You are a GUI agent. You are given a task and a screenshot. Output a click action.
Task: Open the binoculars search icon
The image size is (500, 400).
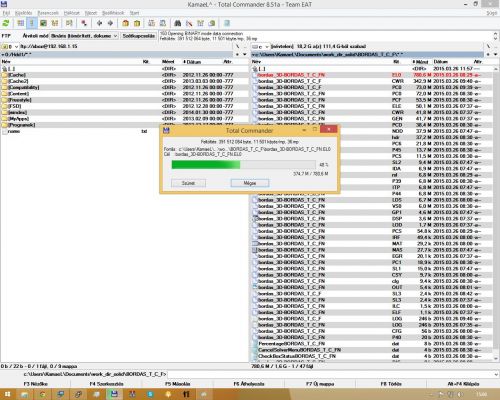coord(178,23)
